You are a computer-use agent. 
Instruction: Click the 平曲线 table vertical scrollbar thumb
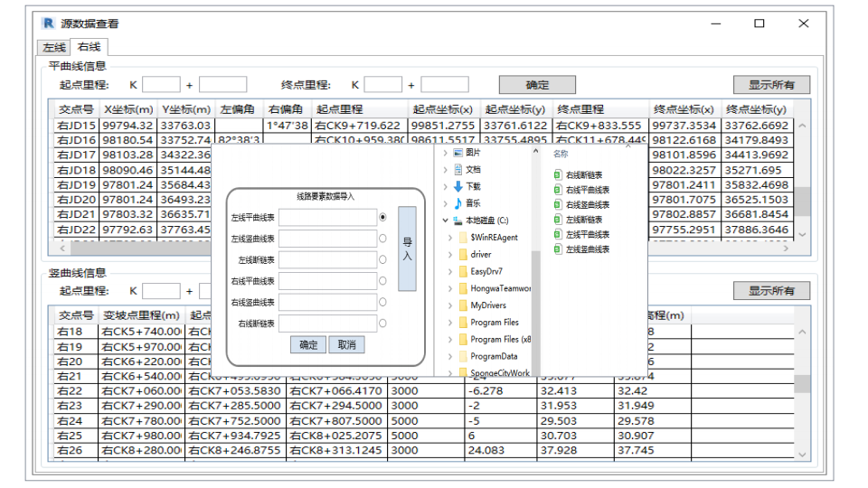pos(802,202)
